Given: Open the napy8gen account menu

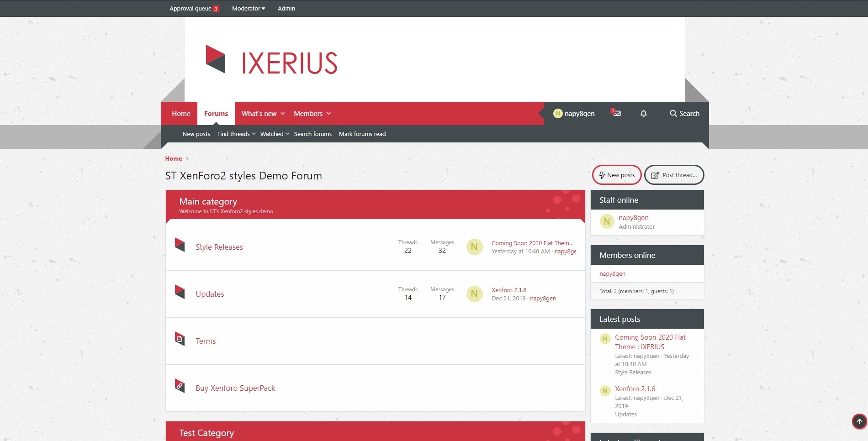Looking at the screenshot, I should click(574, 113).
